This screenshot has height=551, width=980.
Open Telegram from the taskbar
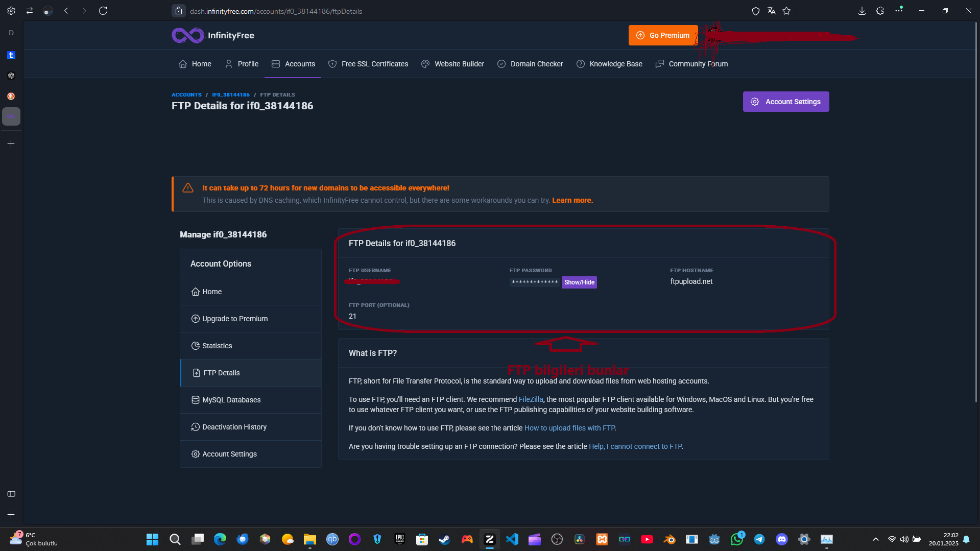pos(759,539)
